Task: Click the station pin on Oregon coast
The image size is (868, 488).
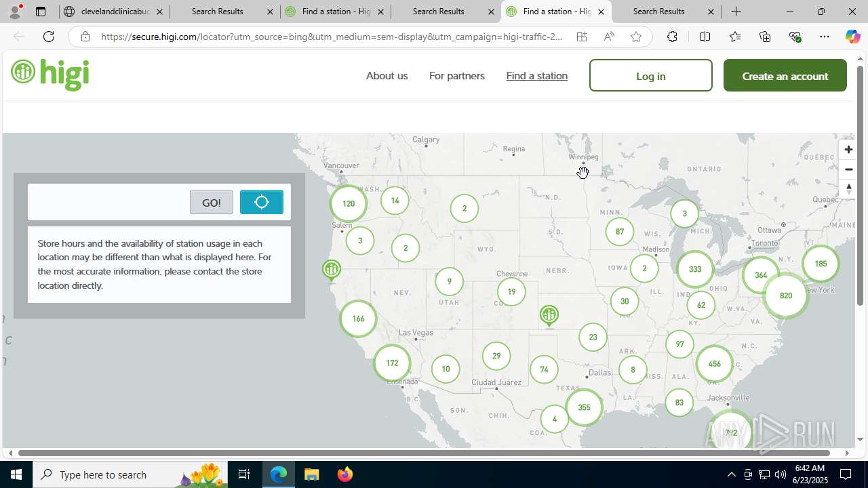Action: pos(331,270)
